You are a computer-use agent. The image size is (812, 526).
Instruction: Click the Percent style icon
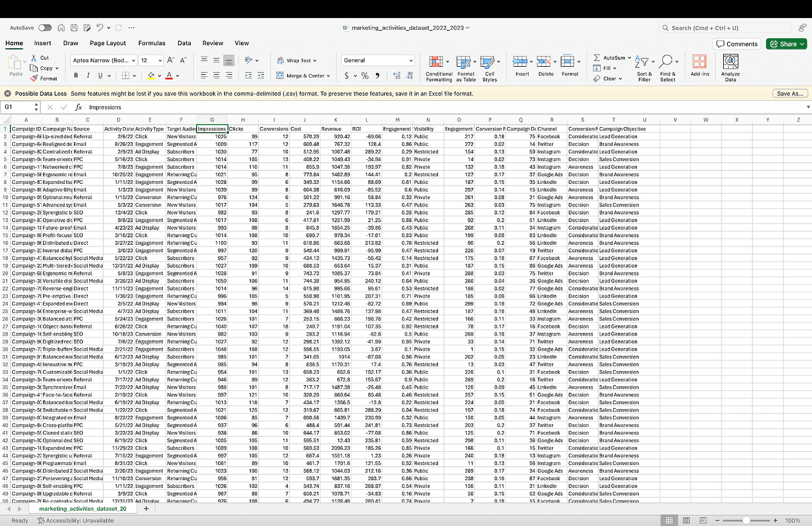tap(365, 75)
